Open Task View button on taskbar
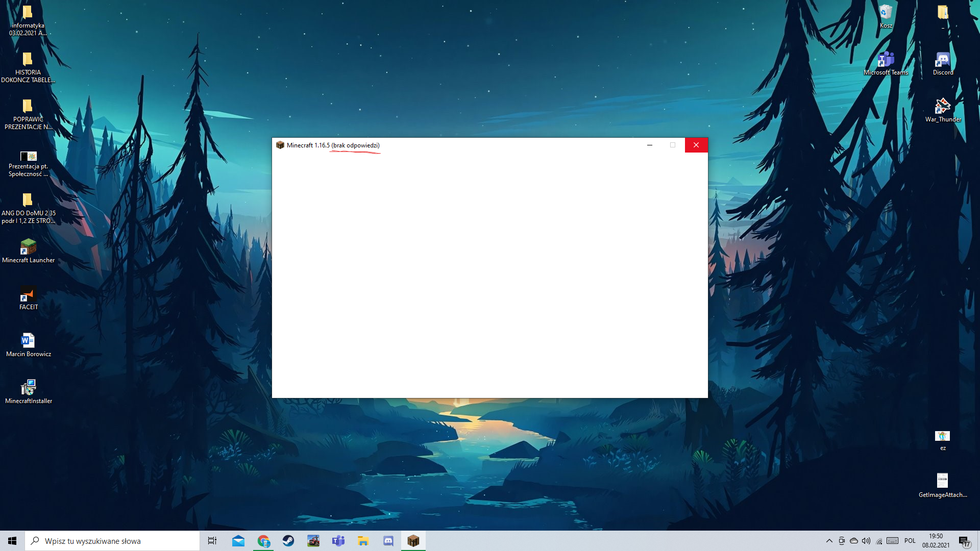The height and width of the screenshot is (551, 980). [212, 541]
